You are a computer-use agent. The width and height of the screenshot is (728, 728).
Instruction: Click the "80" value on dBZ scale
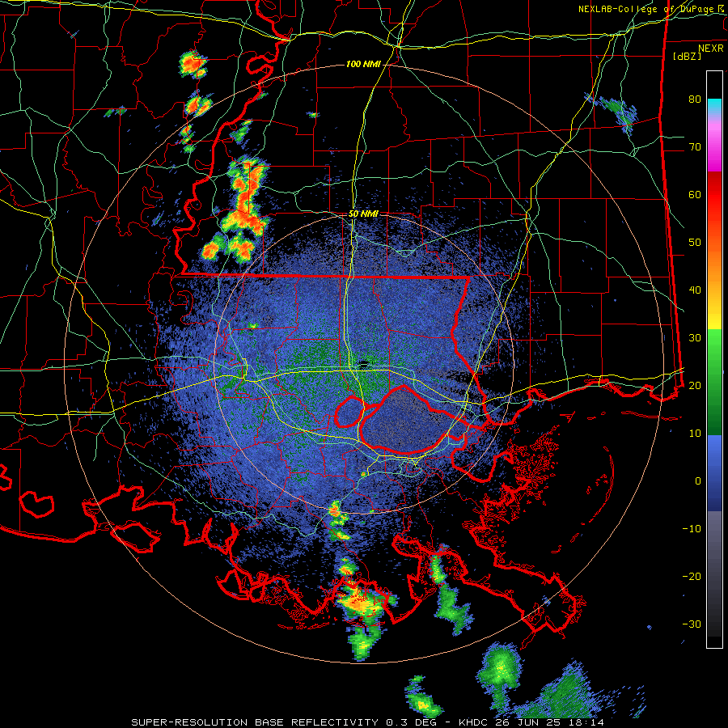(694, 99)
